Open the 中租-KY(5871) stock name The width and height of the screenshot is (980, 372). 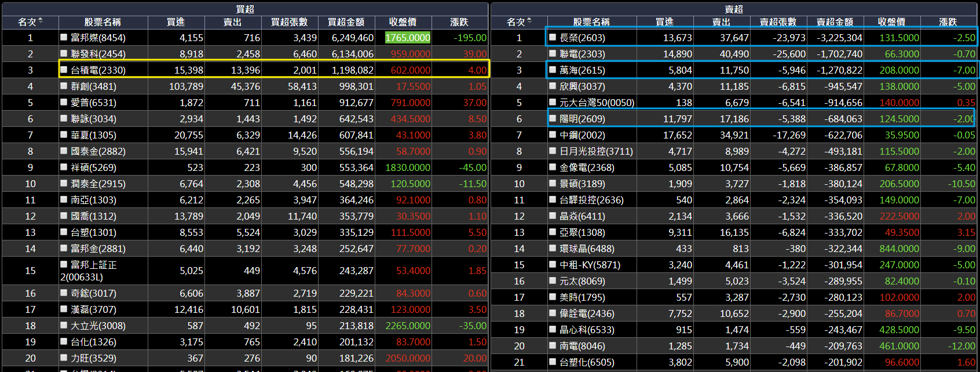(x=590, y=265)
